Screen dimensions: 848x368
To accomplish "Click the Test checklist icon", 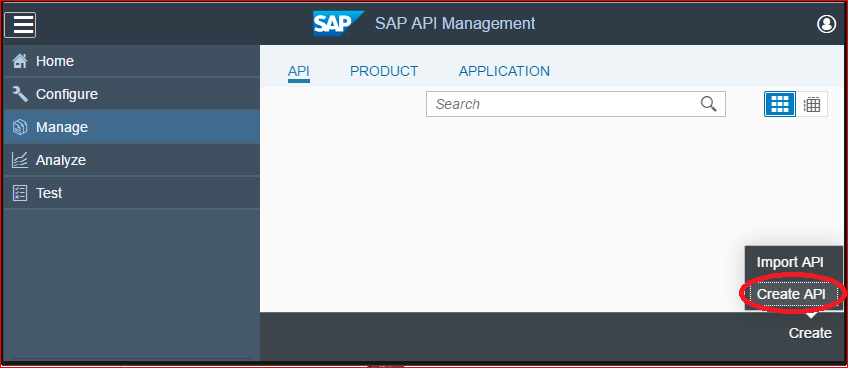I will coord(20,193).
